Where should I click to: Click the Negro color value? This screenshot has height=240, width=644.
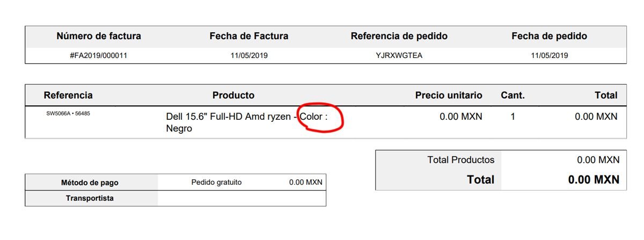click(179, 129)
